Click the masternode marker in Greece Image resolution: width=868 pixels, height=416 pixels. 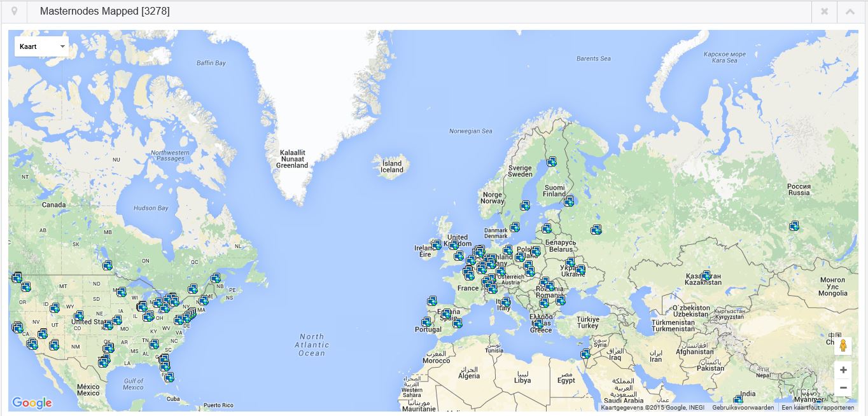click(x=538, y=324)
